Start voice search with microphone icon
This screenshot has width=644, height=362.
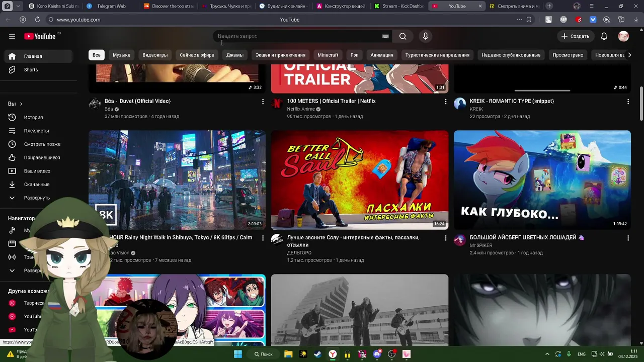point(426,36)
